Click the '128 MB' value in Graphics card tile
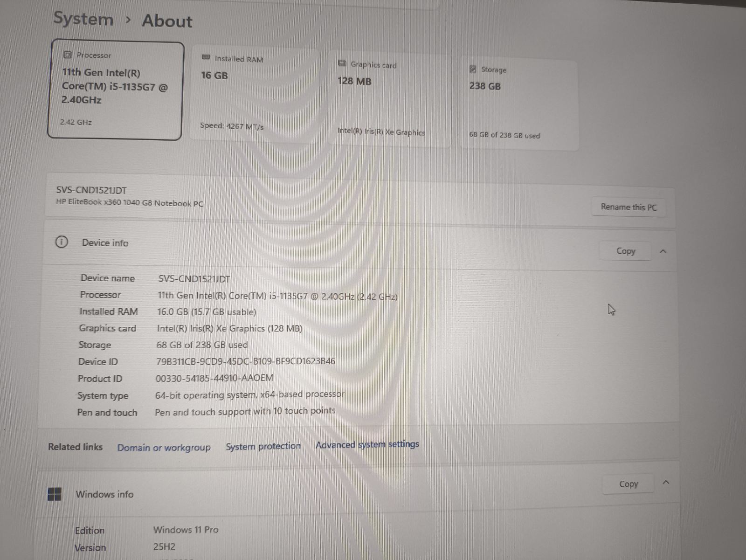This screenshot has width=746, height=560. [354, 81]
